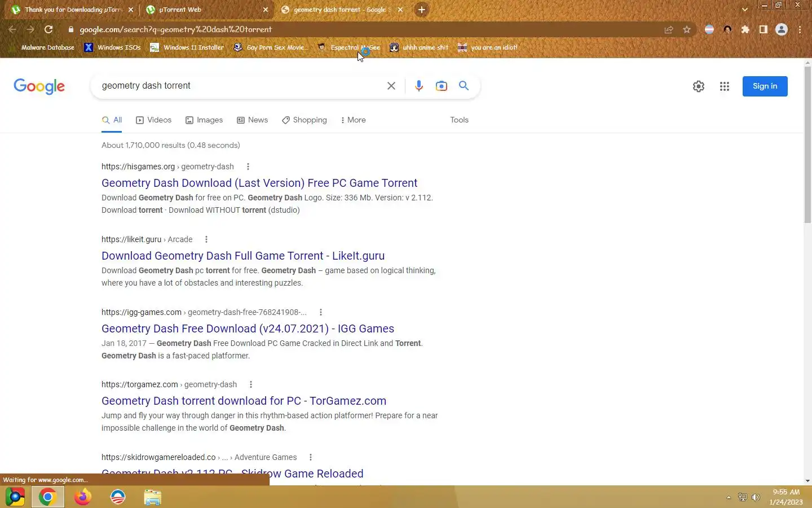The height and width of the screenshot is (508, 812).
Task: Open Chrome profile avatar
Action: click(x=781, y=29)
